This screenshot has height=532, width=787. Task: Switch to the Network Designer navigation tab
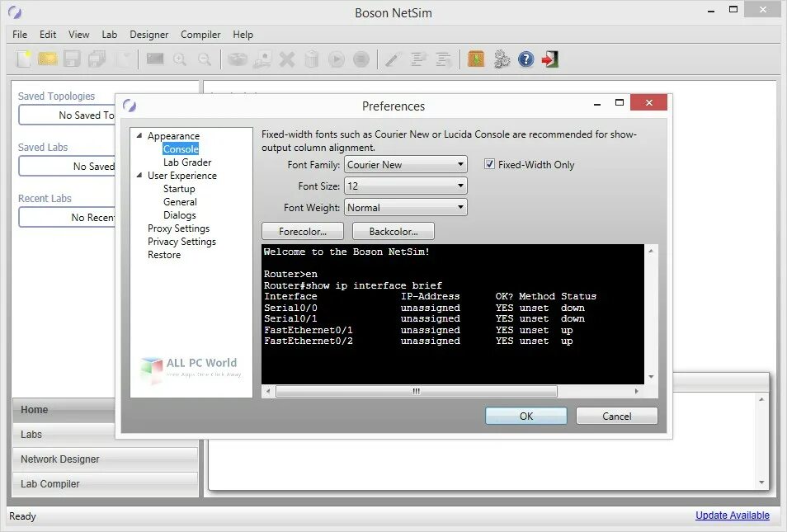[106, 459]
